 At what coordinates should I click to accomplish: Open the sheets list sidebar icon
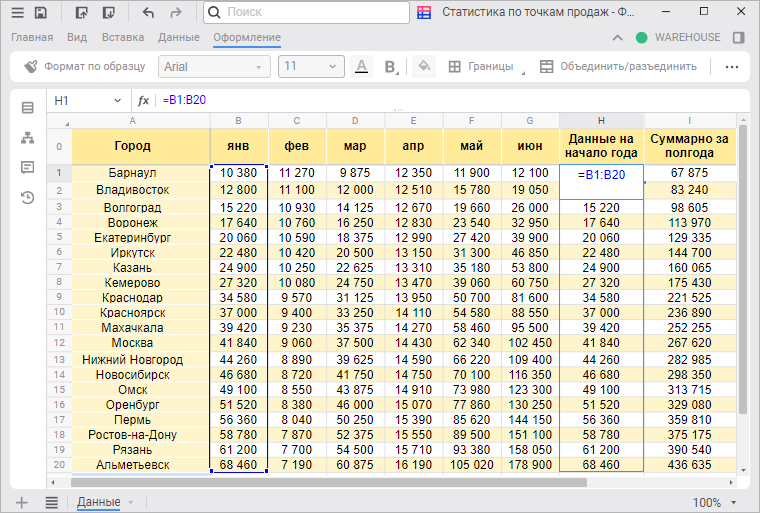(x=28, y=108)
